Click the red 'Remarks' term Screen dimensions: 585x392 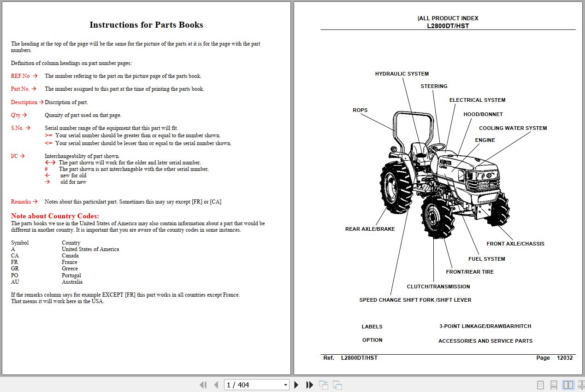click(x=21, y=202)
